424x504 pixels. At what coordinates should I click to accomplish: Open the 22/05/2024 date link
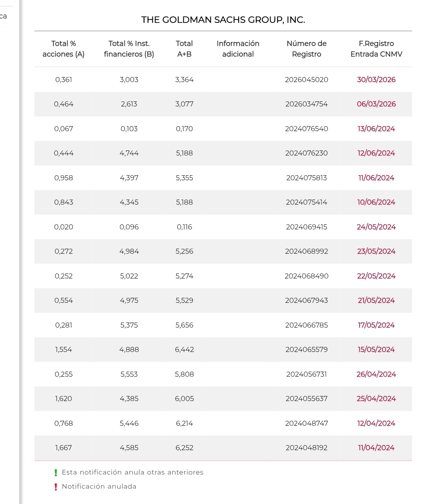click(376, 276)
